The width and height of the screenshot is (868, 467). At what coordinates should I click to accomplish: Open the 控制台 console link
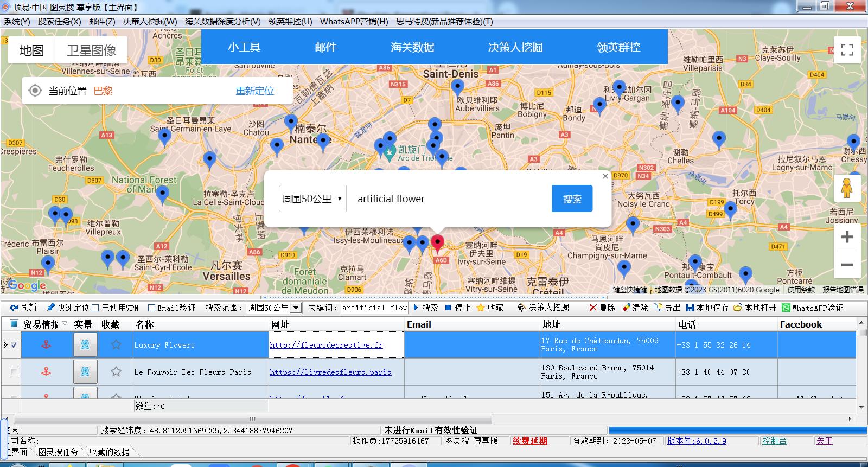click(x=774, y=440)
